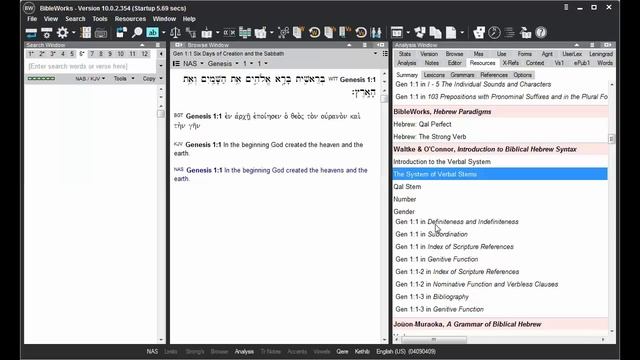Click the copy pages toolbar icon
The image size is (640, 360).
[435, 32]
